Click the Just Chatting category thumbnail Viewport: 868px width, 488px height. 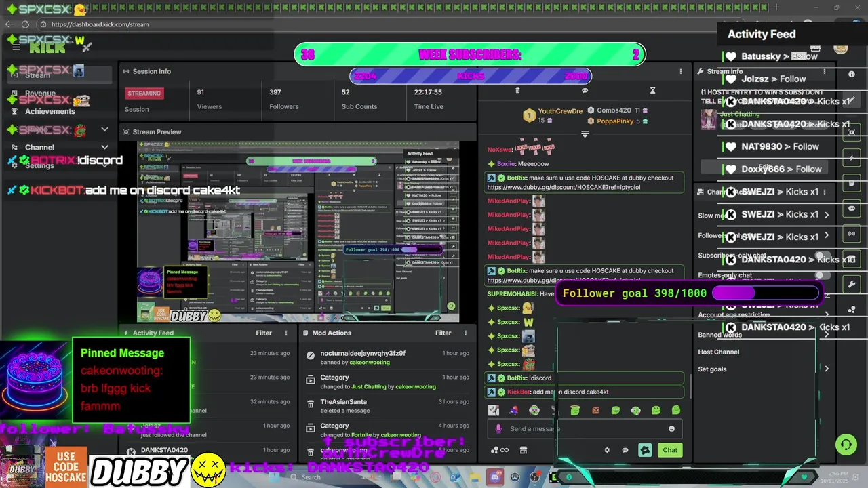[x=708, y=119]
